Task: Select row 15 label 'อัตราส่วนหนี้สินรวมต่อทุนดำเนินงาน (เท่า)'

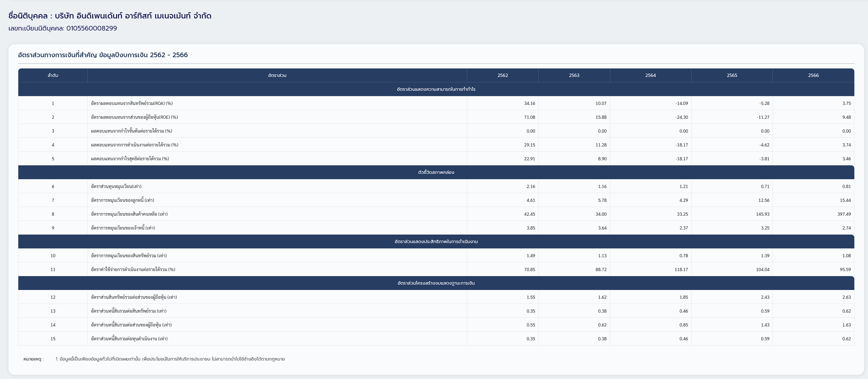Action: (129, 338)
